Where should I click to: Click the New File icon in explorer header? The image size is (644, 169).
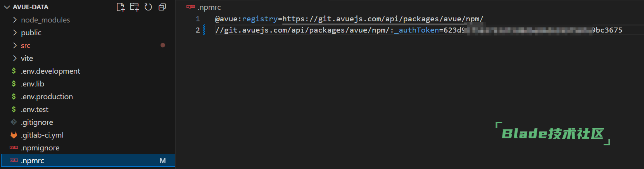(121, 7)
